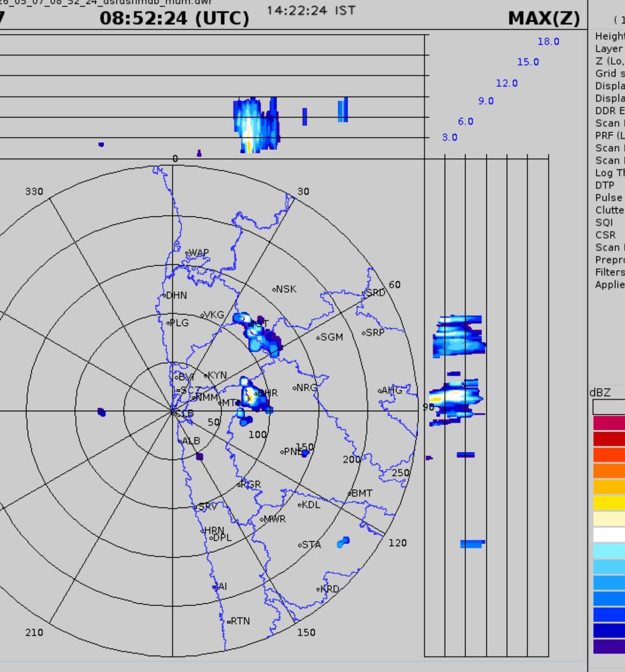This screenshot has height=672, width=625.
Task: Click the Height row in side panel
Action: click(x=610, y=36)
